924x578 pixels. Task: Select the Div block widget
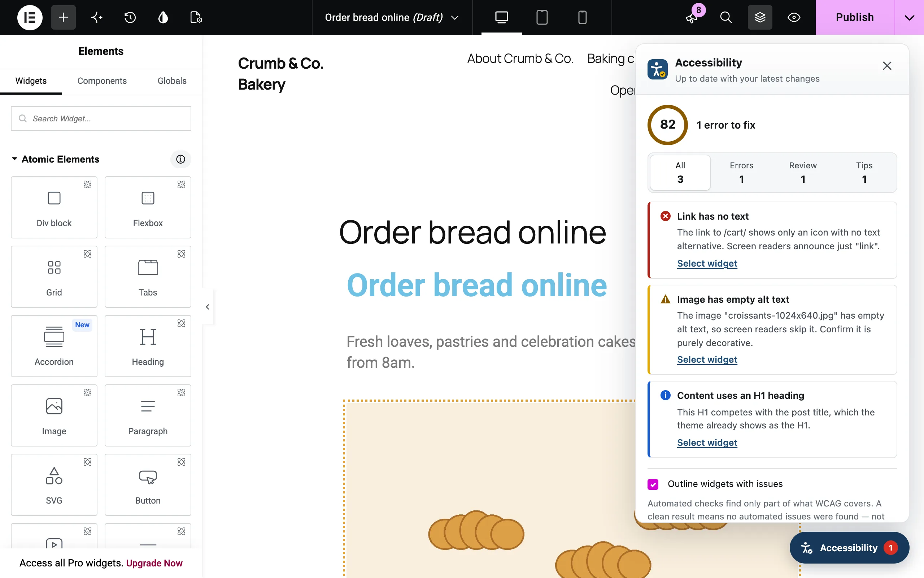(x=54, y=207)
